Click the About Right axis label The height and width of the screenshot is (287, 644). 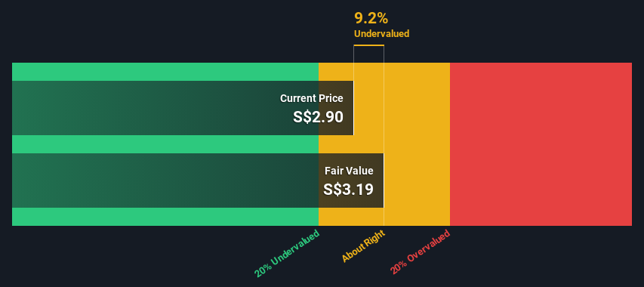(x=363, y=246)
